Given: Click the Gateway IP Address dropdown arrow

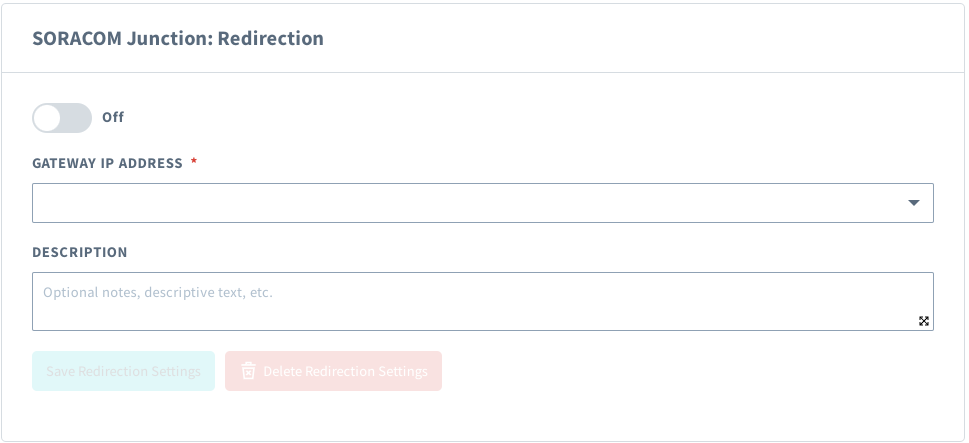Looking at the screenshot, I should [913, 203].
